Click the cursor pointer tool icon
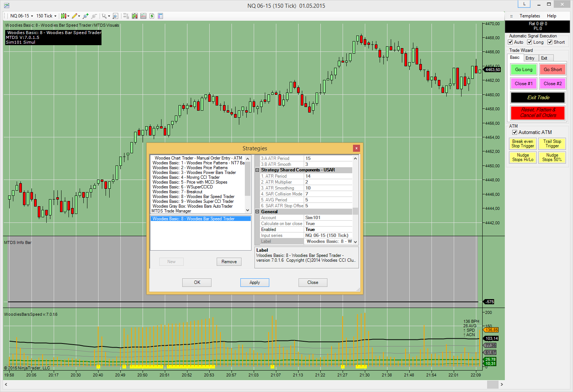Image resolution: width=573 pixels, height=392 pixels. 104,16
